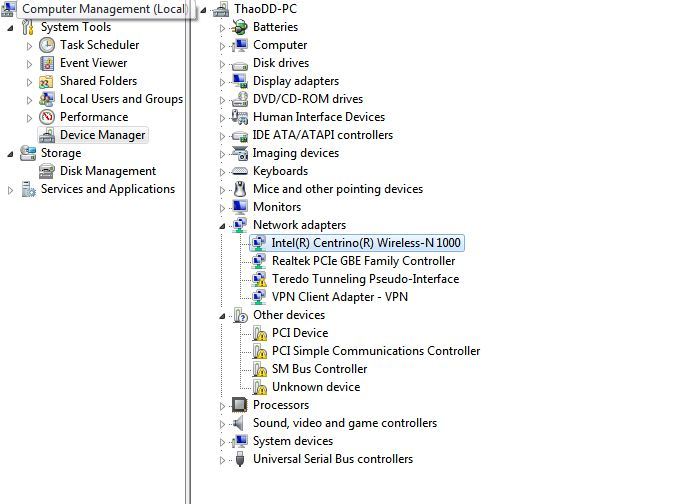Expand the Batteries category
This screenshot has height=504, width=700.
point(222,28)
